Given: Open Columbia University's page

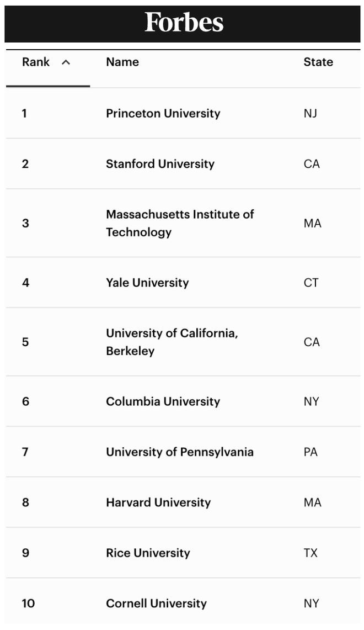Looking at the screenshot, I should pos(163,401).
